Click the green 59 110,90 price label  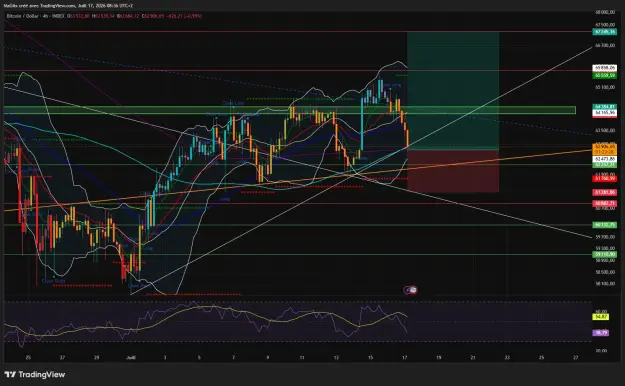(x=605, y=254)
